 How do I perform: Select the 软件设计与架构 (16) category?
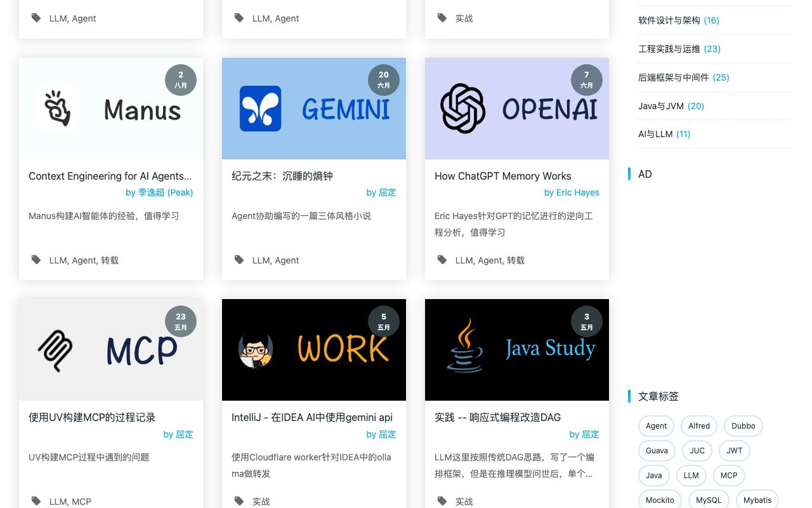pos(679,20)
